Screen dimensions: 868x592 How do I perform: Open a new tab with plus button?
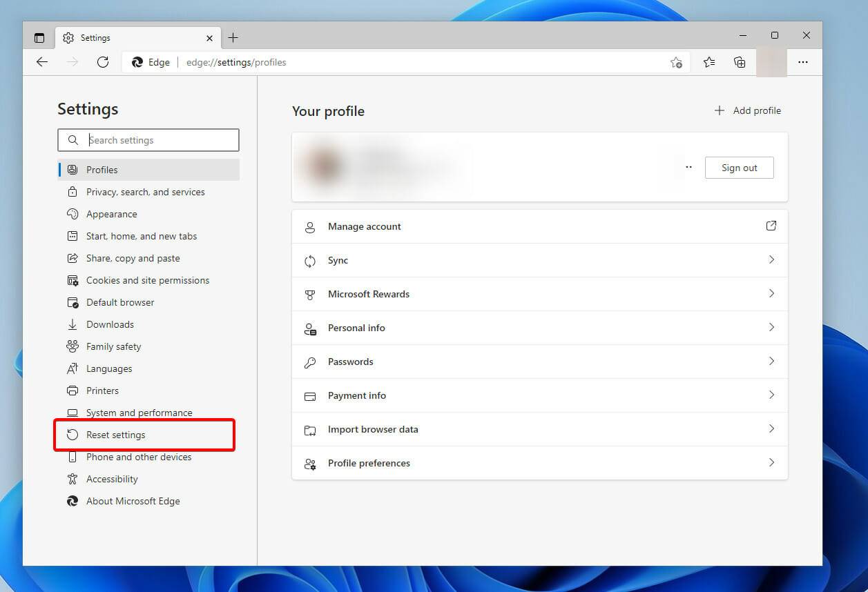(233, 38)
